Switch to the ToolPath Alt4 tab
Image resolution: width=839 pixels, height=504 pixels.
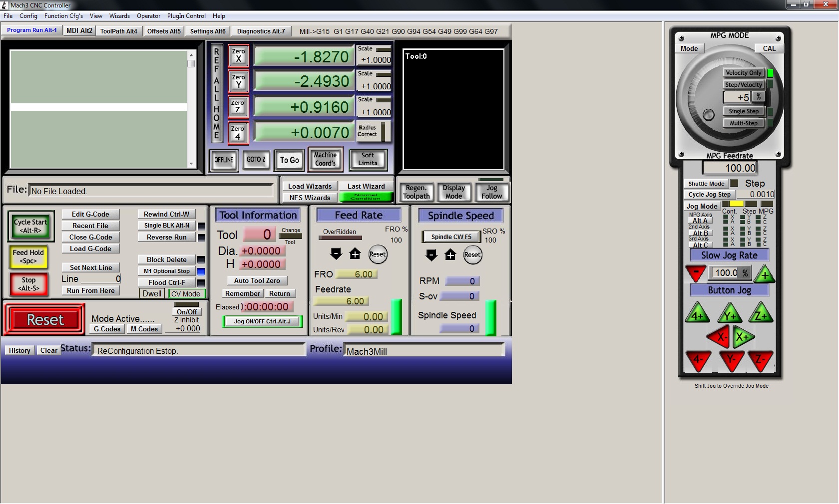point(119,31)
